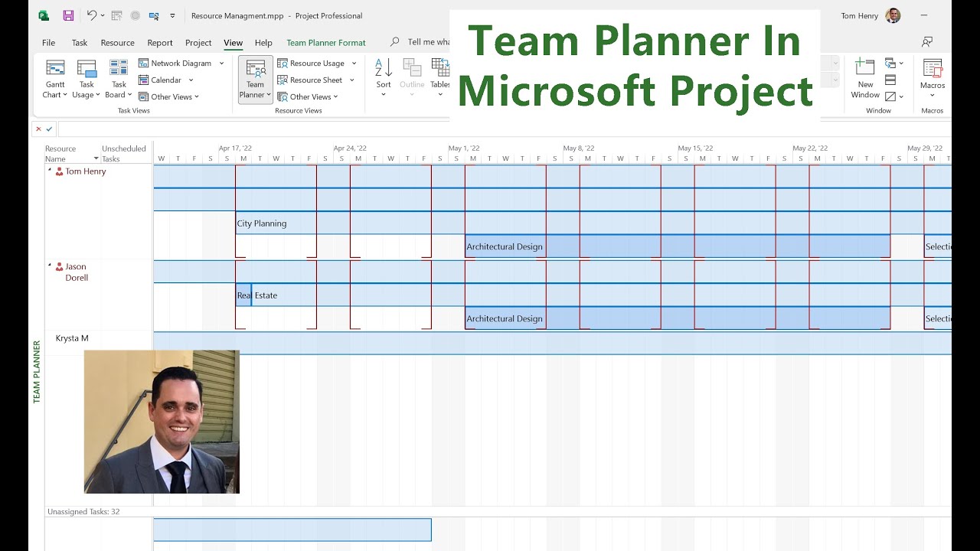This screenshot has width=980, height=551.
Task: Click the New Window button
Action: click(x=865, y=78)
